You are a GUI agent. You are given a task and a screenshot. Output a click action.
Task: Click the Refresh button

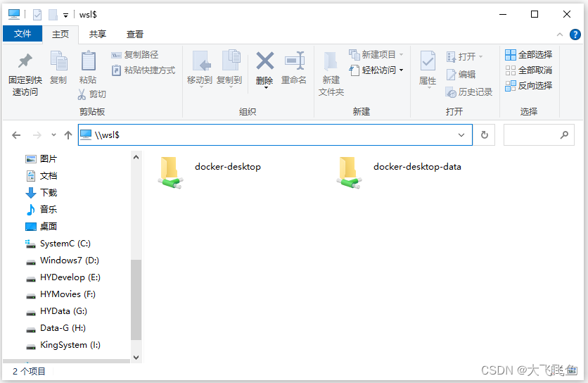(x=484, y=134)
